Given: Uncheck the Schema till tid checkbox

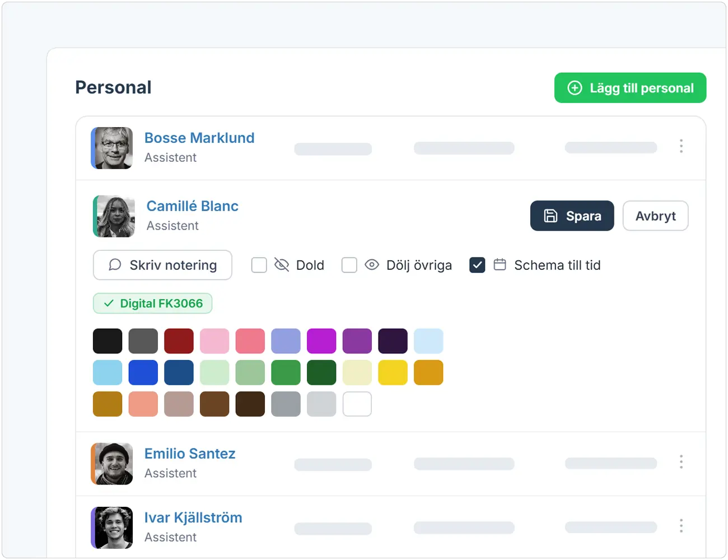Looking at the screenshot, I should [x=477, y=265].
